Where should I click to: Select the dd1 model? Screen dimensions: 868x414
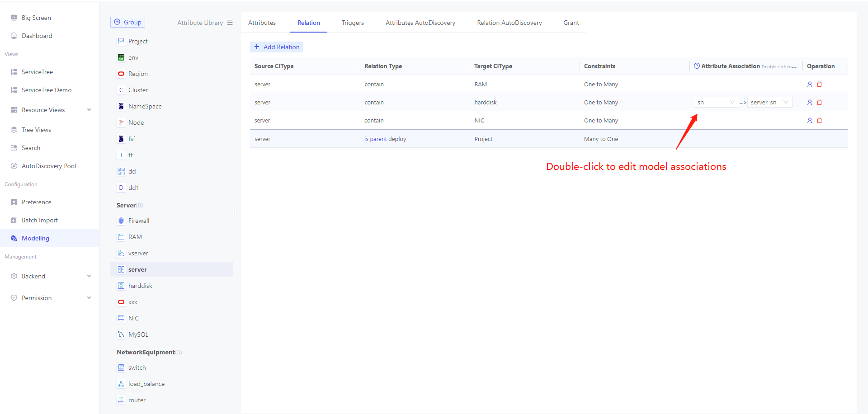[171, 188]
